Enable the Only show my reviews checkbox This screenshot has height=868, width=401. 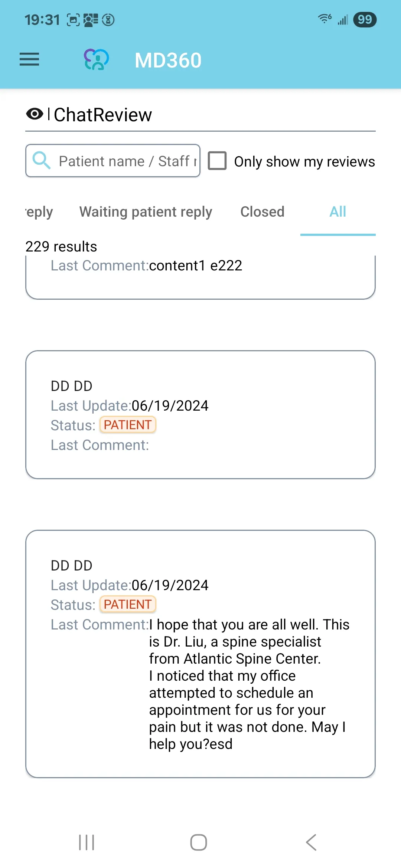(217, 161)
